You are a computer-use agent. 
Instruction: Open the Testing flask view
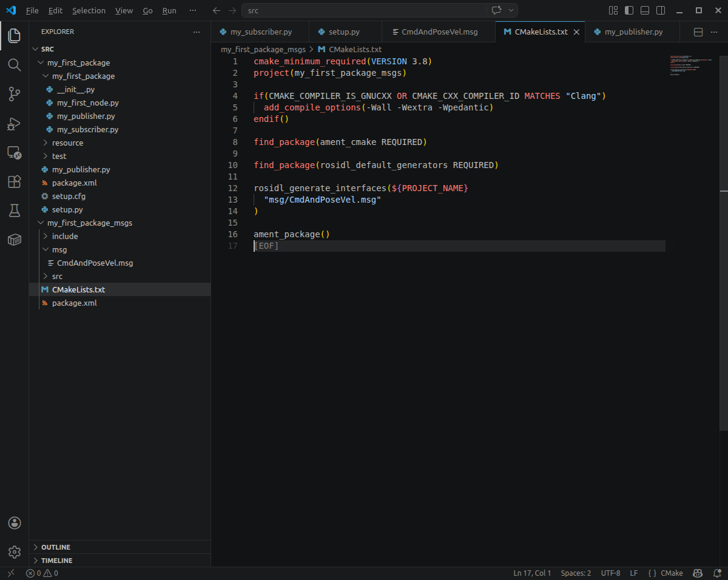coord(15,211)
